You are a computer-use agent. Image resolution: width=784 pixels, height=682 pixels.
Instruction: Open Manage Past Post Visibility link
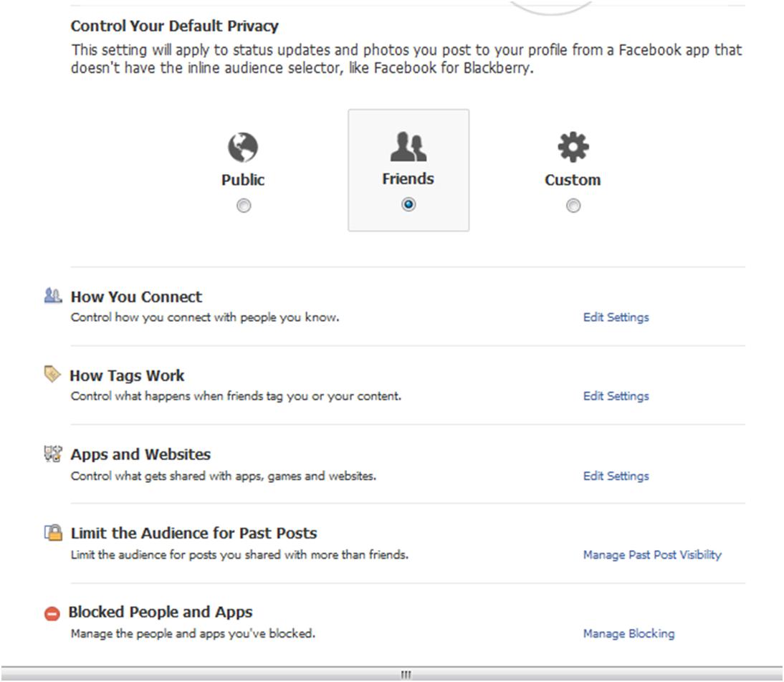[x=651, y=554]
